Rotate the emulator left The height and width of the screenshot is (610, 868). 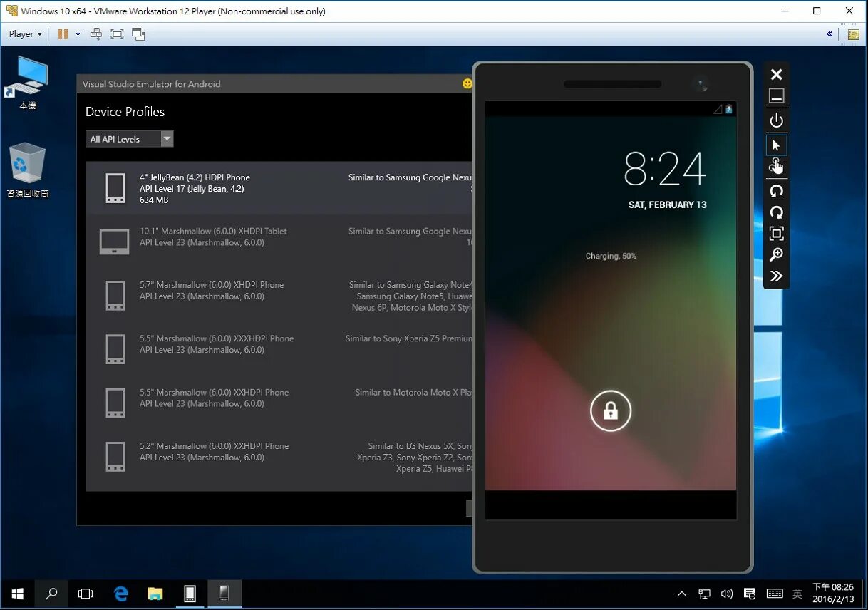(x=776, y=191)
